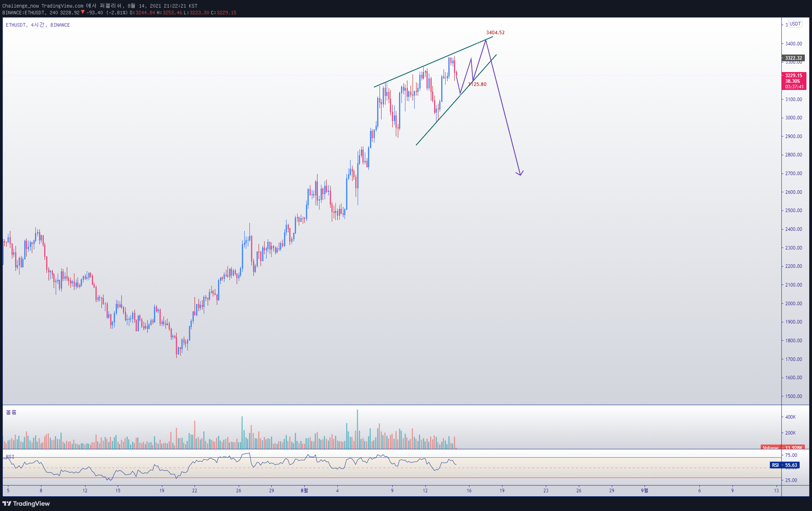Image resolution: width=812 pixels, height=511 pixels.
Task: Click the 2000.00 level on price scale
Action: point(793,303)
